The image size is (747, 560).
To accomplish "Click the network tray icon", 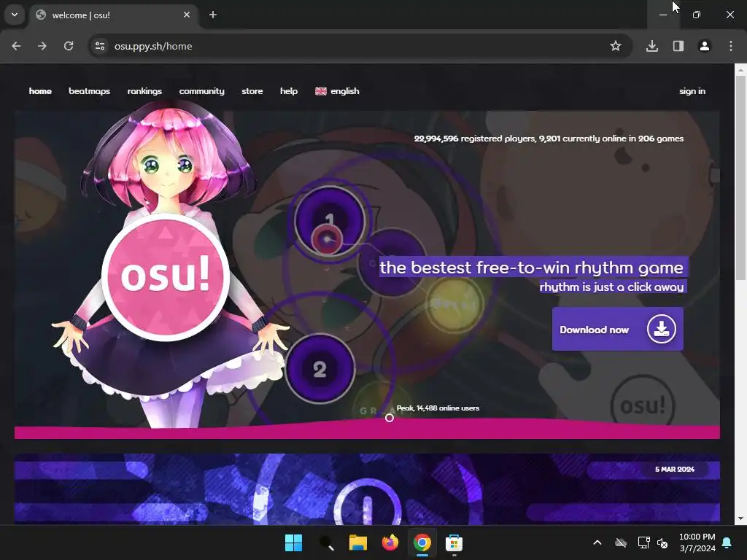I will pyautogui.click(x=643, y=542).
